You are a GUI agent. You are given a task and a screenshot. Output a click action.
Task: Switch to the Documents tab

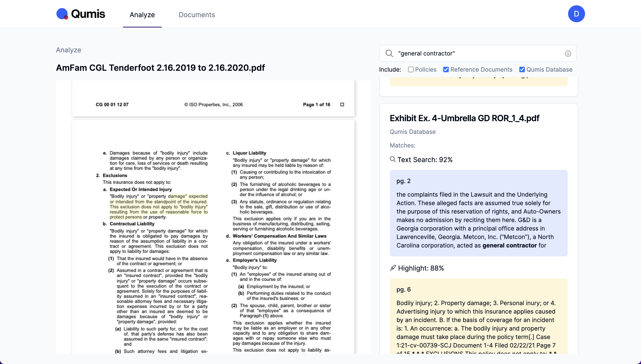pyautogui.click(x=196, y=15)
